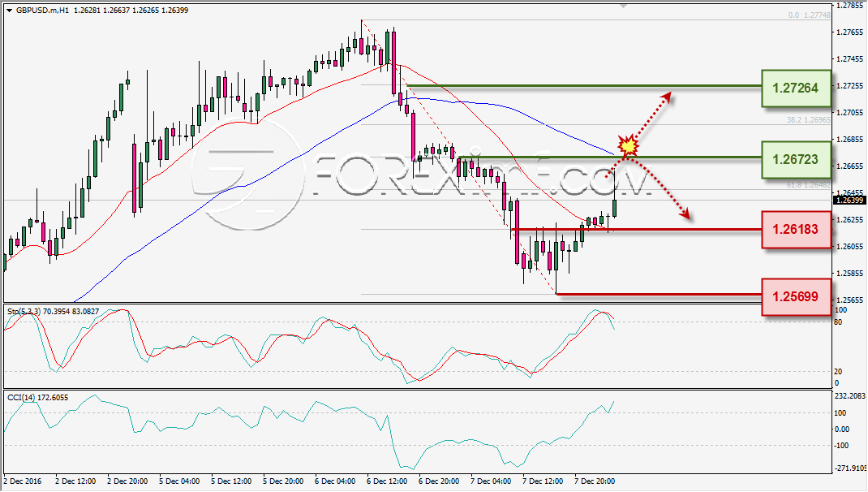Click the Fibonacci 61.8 1.26482 label

pyautogui.click(x=808, y=185)
